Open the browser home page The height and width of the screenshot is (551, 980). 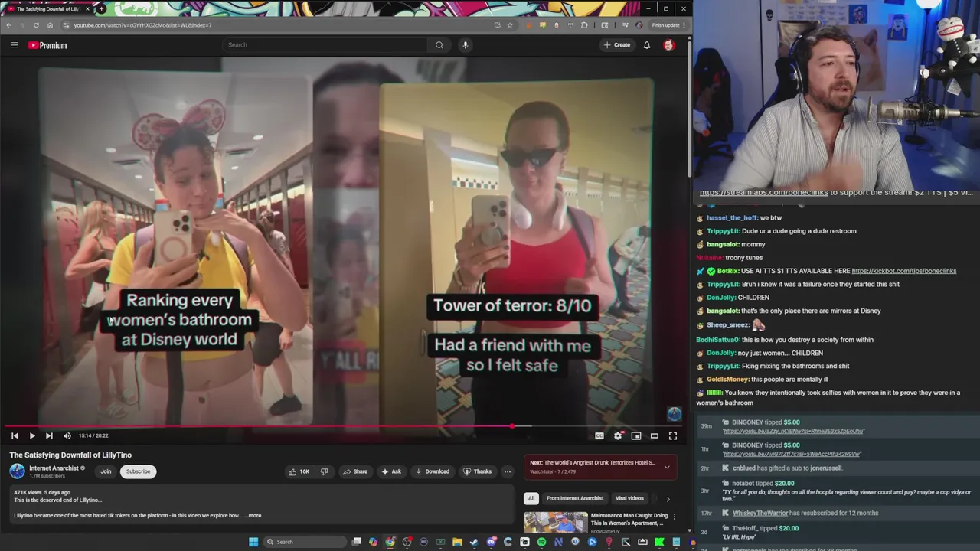point(50,25)
